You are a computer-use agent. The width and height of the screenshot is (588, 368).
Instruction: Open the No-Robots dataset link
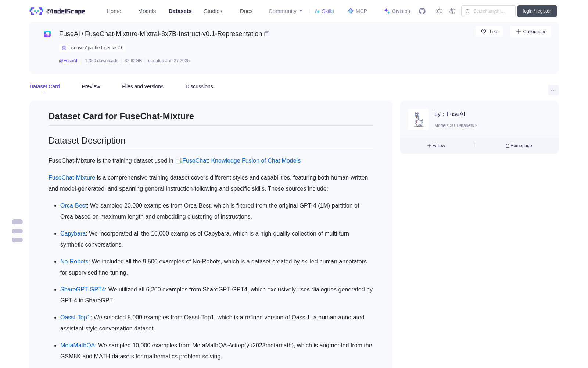click(x=74, y=262)
